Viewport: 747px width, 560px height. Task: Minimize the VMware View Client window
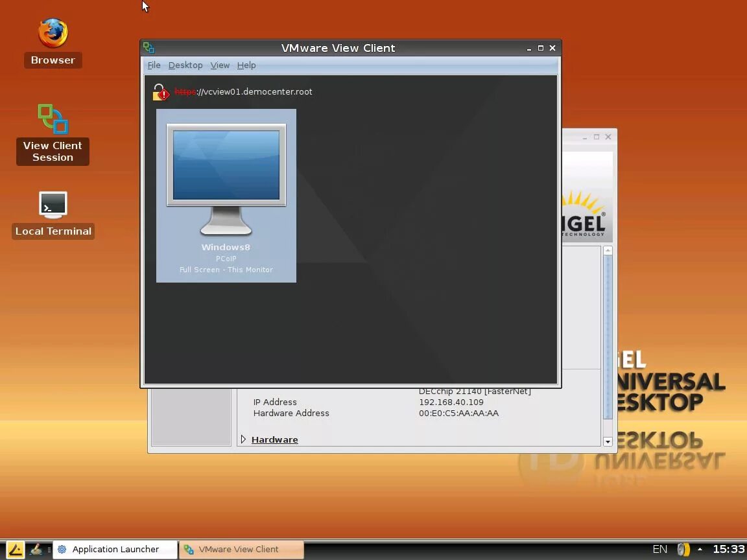(529, 48)
